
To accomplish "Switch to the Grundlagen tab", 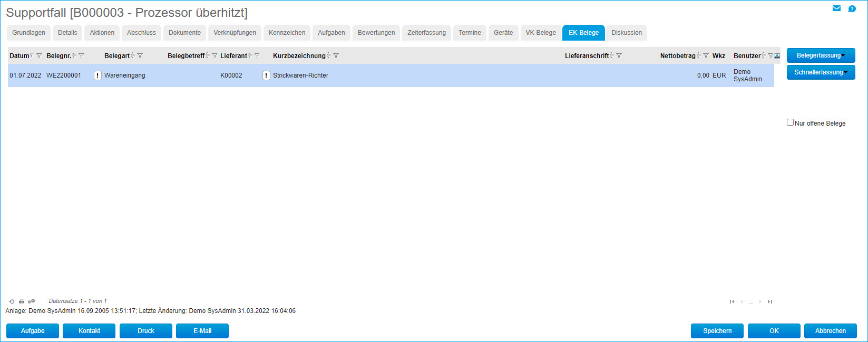I will point(28,33).
